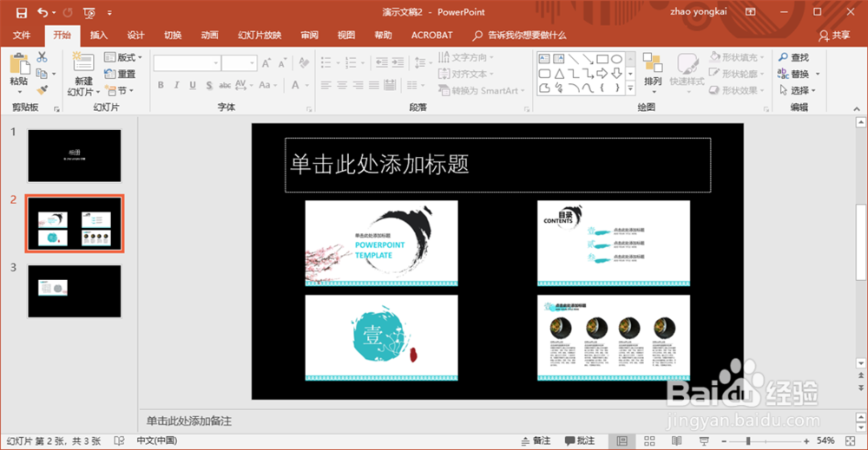Toggle text shadow S button
Image resolution: width=868 pixels, height=450 pixels.
(208, 85)
